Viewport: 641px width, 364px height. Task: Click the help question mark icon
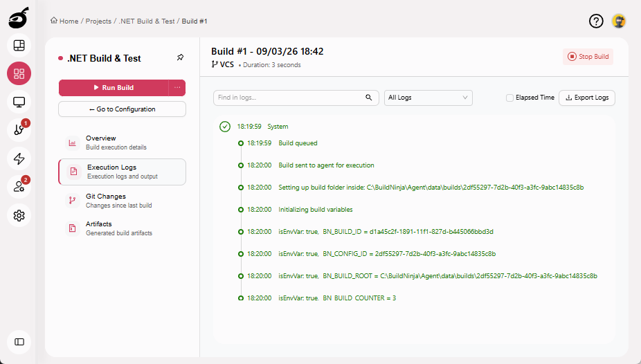tap(596, 21)
